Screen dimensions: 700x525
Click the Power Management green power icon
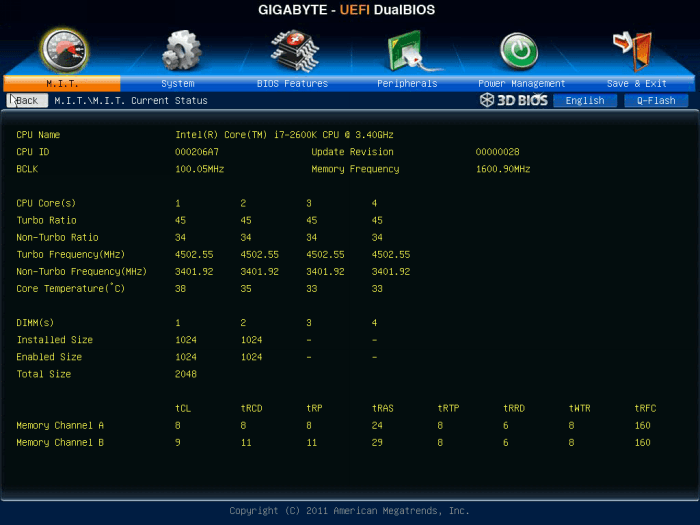coord(519,51)
